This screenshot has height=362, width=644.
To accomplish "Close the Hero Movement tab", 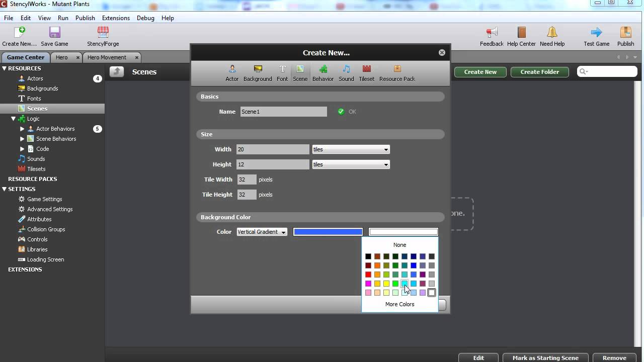I will [136, 57].
